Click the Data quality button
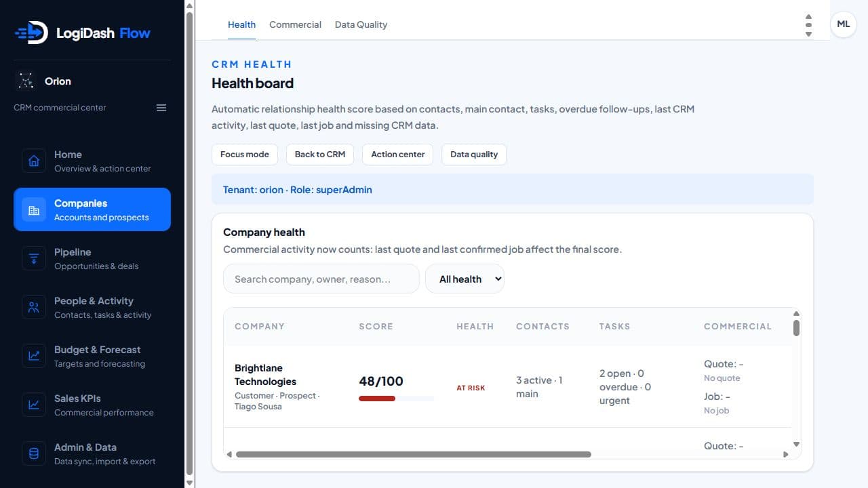The image size is (868, 488). click(x=474, y=154)
